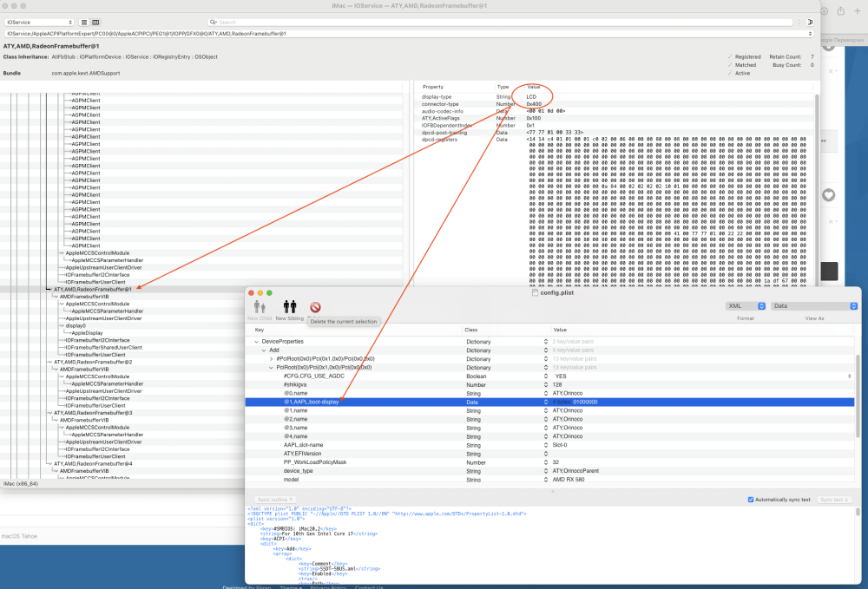Screen dimensions: 868x589
Task: Click the browser share icon
Action: pyautogui.click(x=841, y=11)
